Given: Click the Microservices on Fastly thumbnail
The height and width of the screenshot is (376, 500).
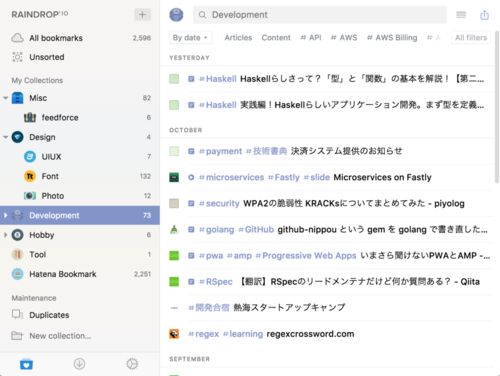Looking at the screenshot, I should (174, 177).
